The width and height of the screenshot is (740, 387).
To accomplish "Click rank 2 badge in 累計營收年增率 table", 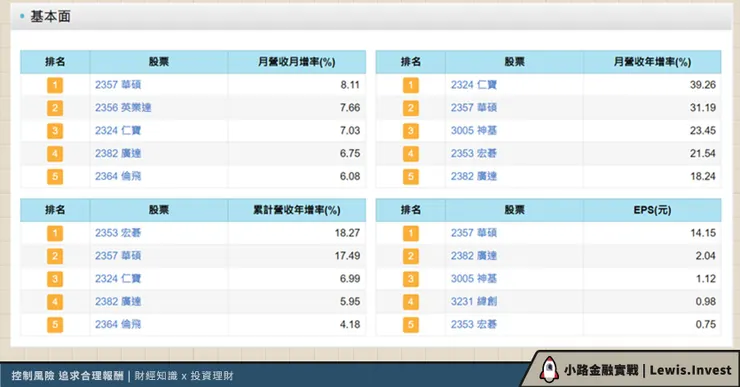I will (x=55, y=256).
